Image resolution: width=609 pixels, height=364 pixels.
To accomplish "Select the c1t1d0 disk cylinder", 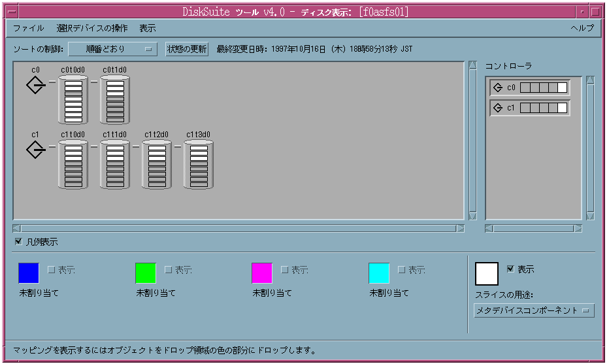I will coord(115,165).
